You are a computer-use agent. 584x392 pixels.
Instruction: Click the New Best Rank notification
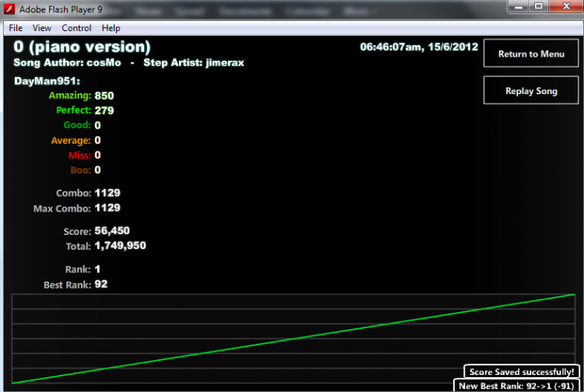click(x=516, y=386)
